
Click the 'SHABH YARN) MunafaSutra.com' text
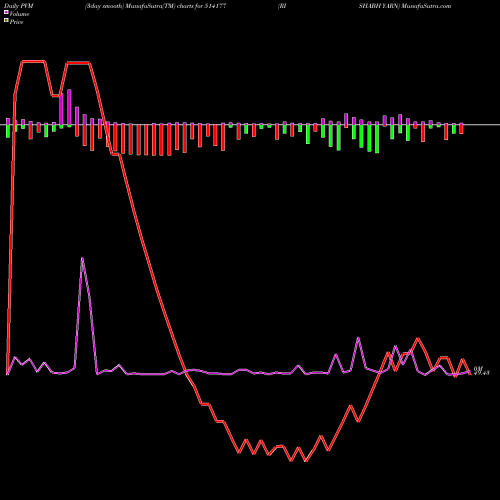click(405, 6)
